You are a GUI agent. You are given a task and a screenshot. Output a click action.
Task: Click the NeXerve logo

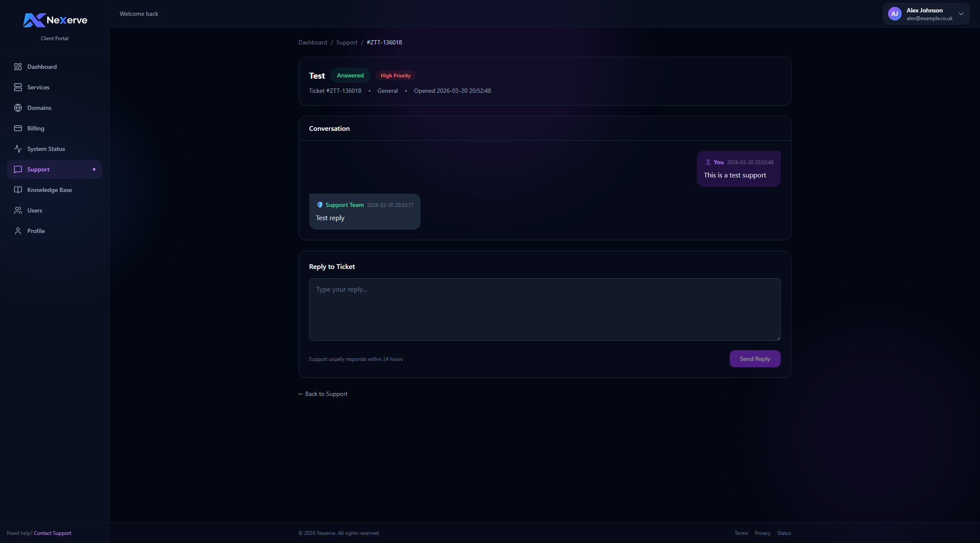click(x=55, y=20)
